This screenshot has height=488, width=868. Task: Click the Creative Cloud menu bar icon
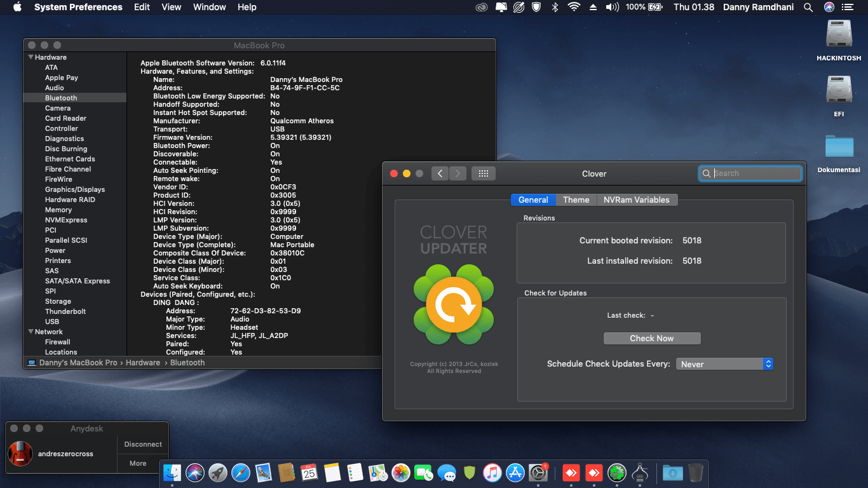(483, 7)
